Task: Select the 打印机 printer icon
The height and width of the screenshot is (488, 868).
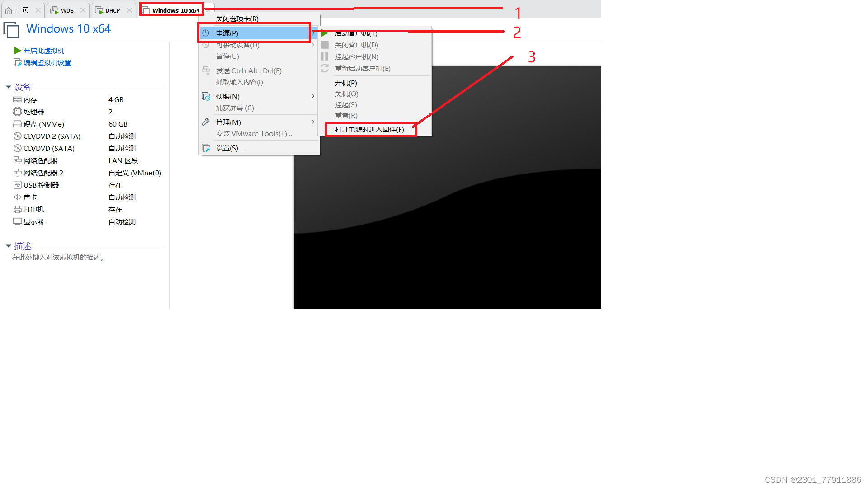Action: click(18, 209)
